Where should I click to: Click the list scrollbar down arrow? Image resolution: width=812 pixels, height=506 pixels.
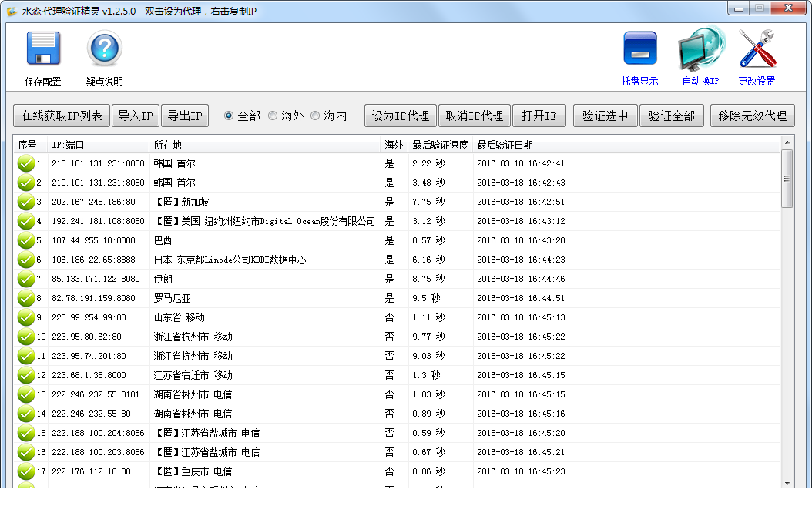click(x=787, y=483)
